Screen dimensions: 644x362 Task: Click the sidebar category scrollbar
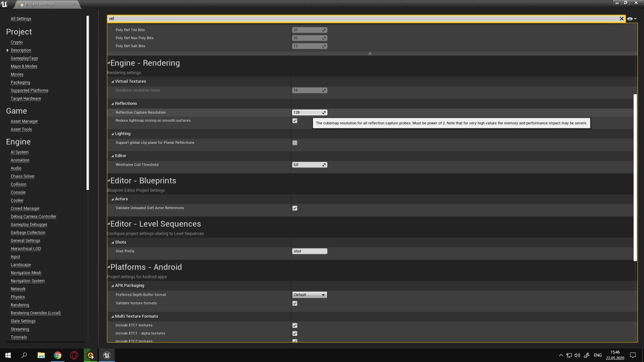pos(88,103)
